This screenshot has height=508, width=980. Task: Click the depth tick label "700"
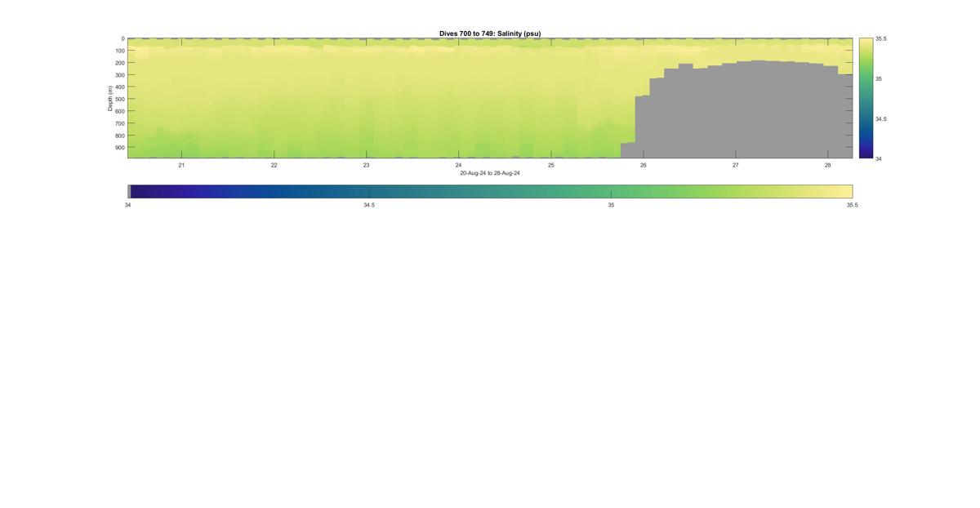pos(119,123)
